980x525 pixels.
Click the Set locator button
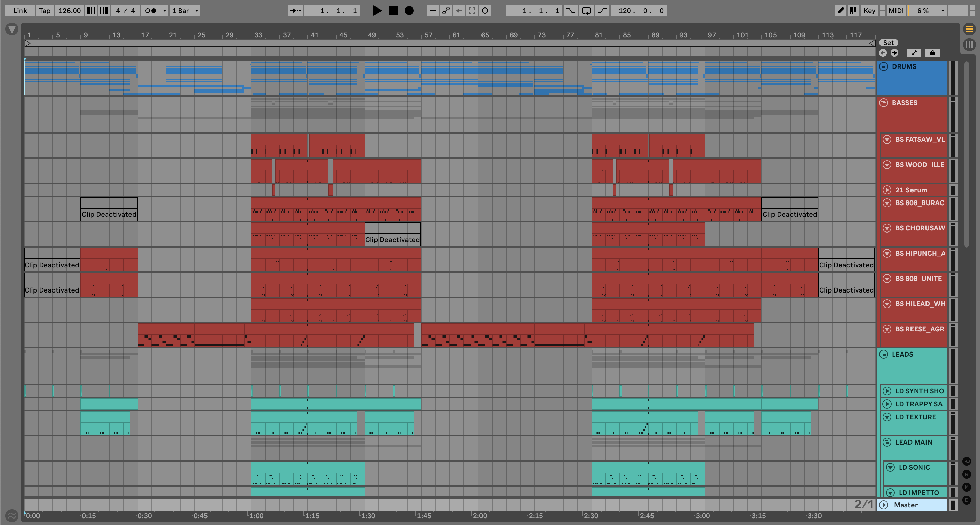888,43
